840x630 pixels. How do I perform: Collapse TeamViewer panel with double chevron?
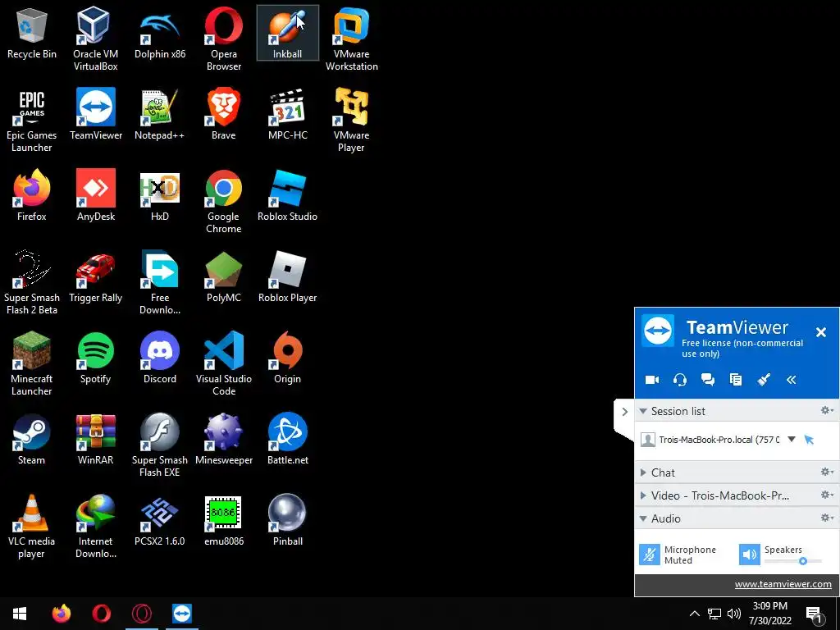[792, 380]
